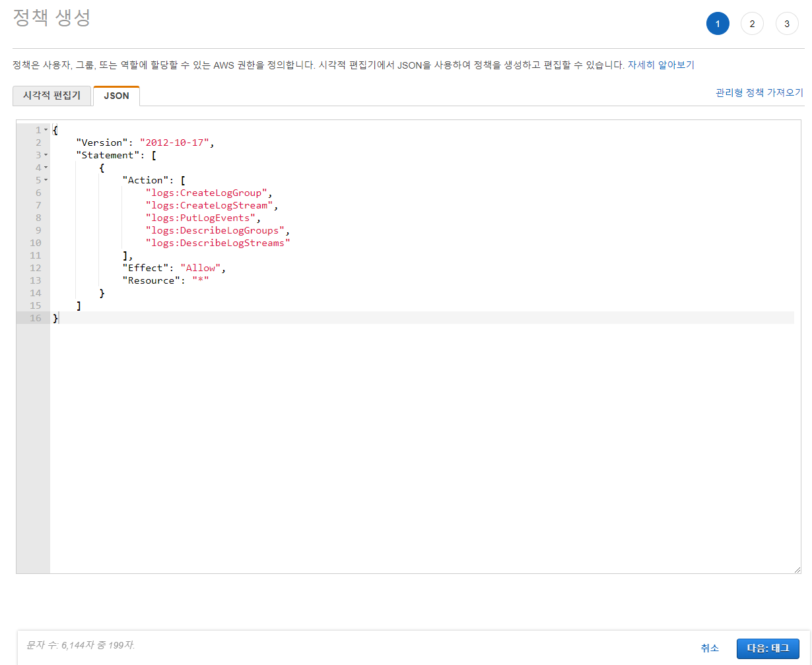Click the 문자 수 character count text
Image resolution: width=812 pixels, height=665 pixels.
tap(81, 645)
